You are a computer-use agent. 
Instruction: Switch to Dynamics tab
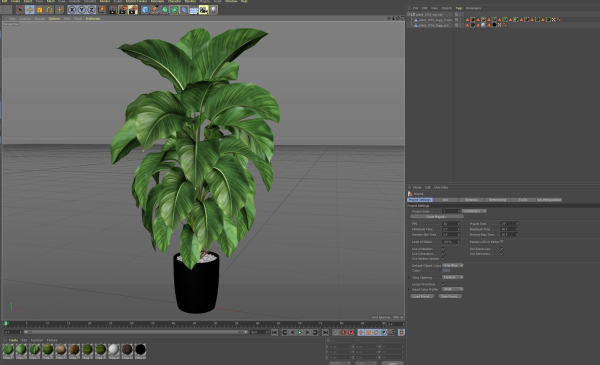[x=471, y=200]
